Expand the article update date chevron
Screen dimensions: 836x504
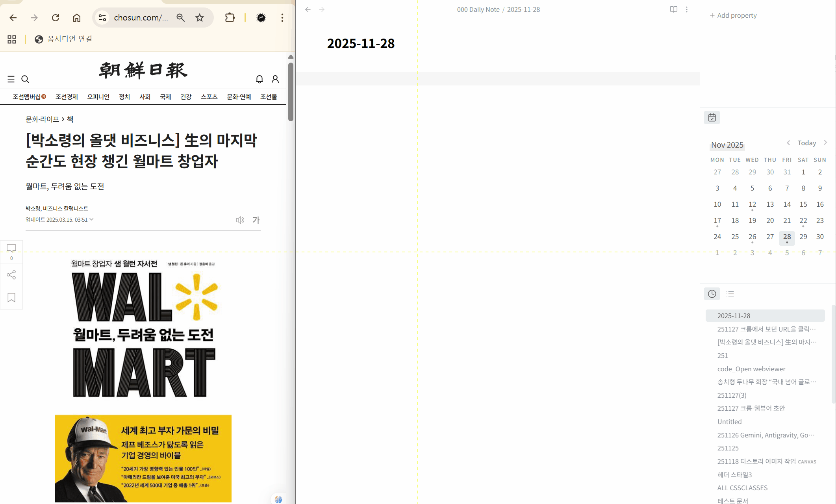pyautogui.click(x=92, y=219)
